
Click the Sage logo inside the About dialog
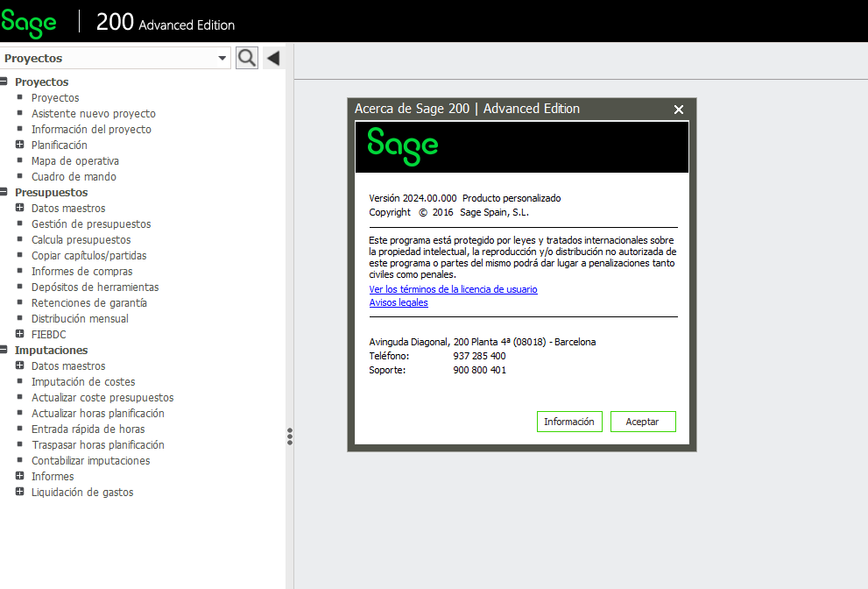pyautogui.click(x=403, y=146)
